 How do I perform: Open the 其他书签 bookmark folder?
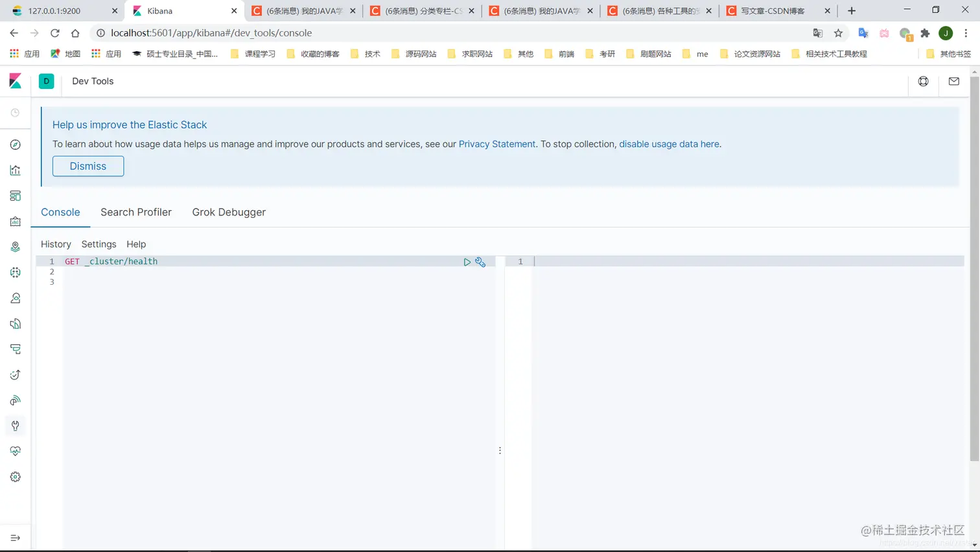pos(949,54)
